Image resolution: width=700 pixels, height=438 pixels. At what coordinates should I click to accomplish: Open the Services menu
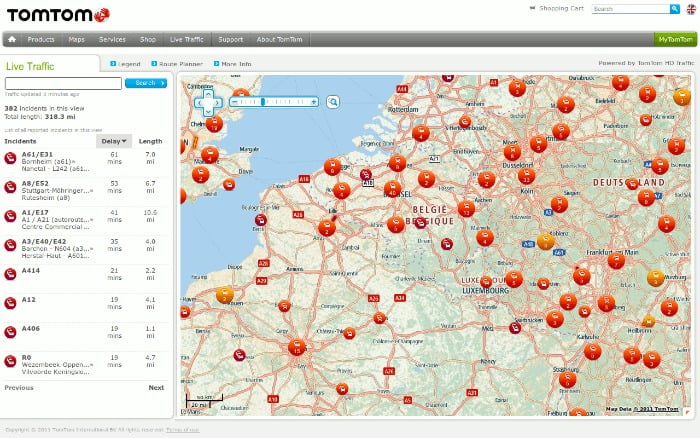tap(112, 39)
